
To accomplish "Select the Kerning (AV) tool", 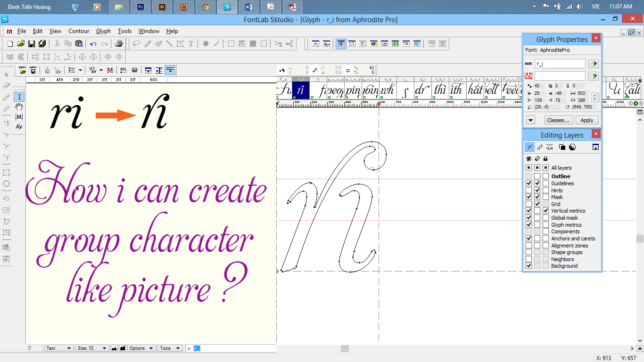I will 19,126.
